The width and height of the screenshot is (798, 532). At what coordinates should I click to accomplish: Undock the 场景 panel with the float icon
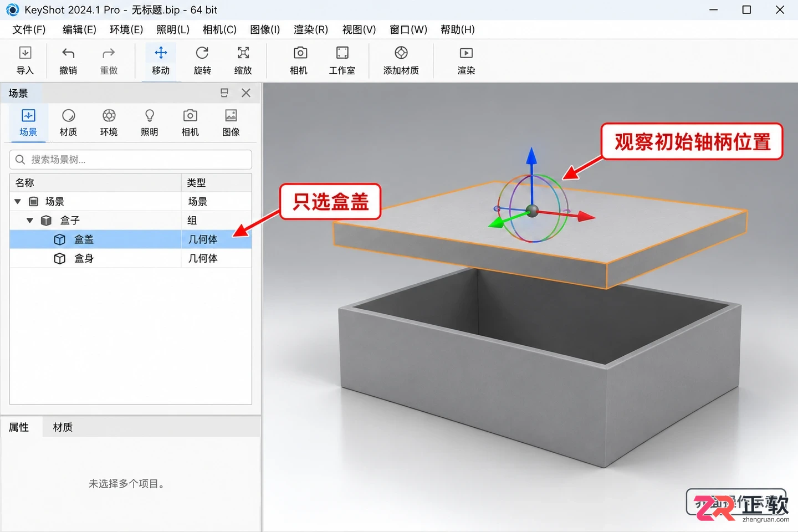(224, 93)
